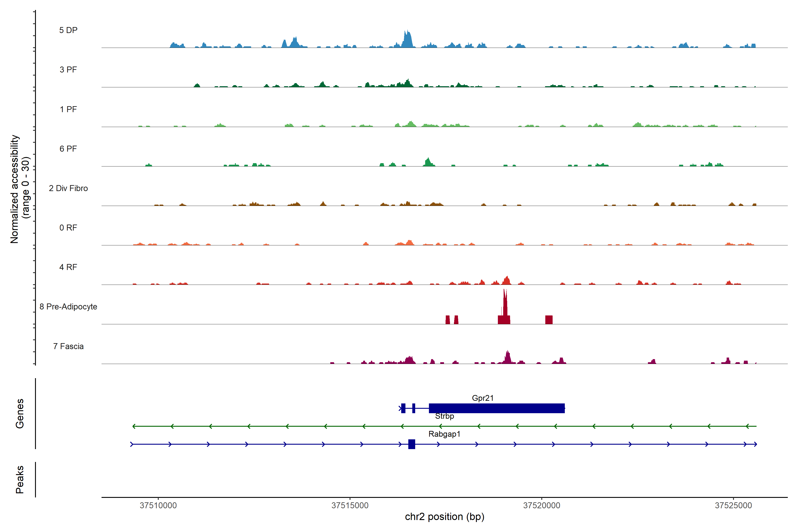Click the Gpr21 gene label
Viewport: 798px width, 532px height.
[x=483, y=398]
